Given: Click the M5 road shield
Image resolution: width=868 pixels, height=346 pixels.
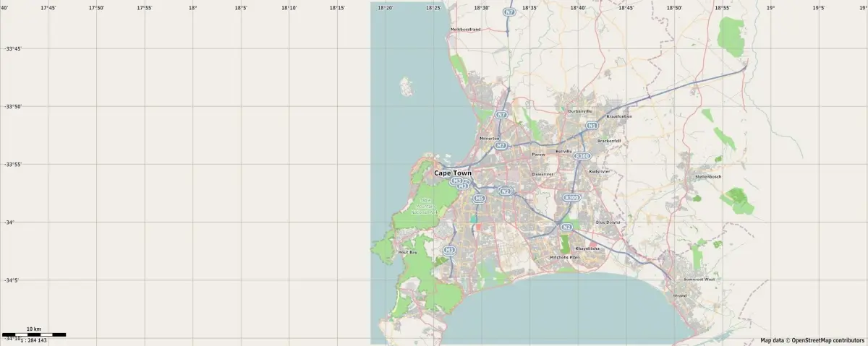Looking at the screenshot, I should (479, 198).
